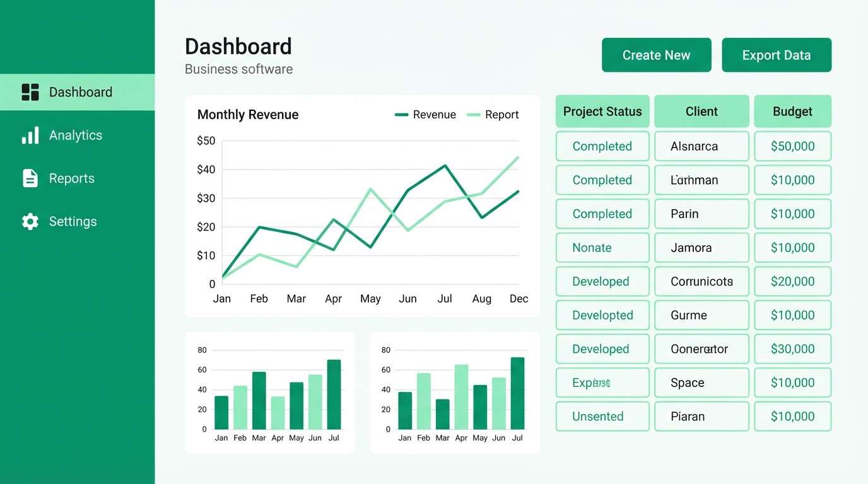
Task: Select the Dashboard grid icon in sidebar
Action: pos(30,91)
